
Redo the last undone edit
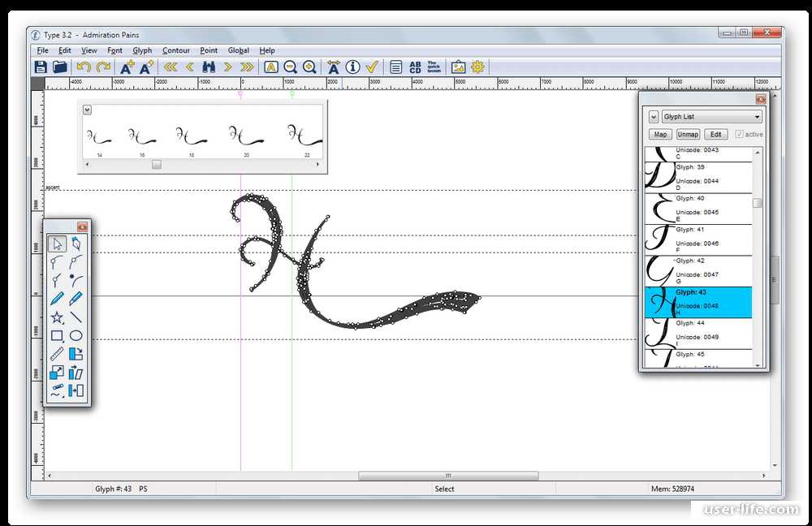pos(104,67)
